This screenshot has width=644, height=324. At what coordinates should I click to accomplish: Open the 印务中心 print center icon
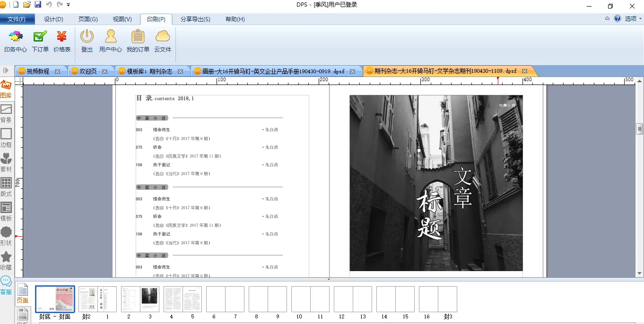(16, 41)
